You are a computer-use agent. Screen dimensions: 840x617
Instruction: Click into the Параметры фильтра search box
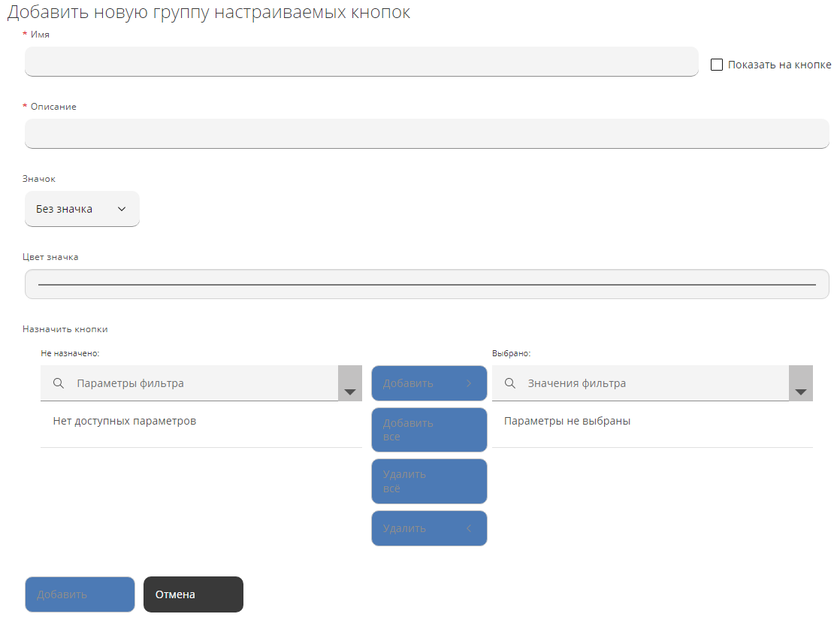click(x=203, y=383)
